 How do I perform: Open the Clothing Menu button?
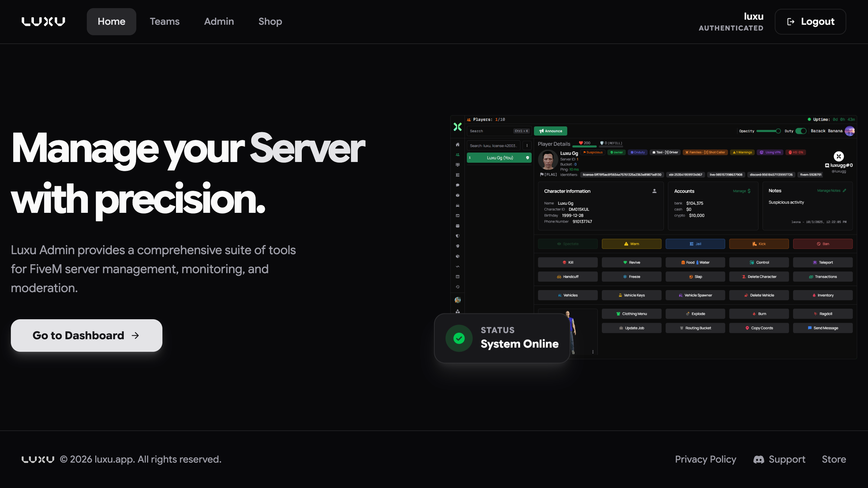click(x=631, y=314)
